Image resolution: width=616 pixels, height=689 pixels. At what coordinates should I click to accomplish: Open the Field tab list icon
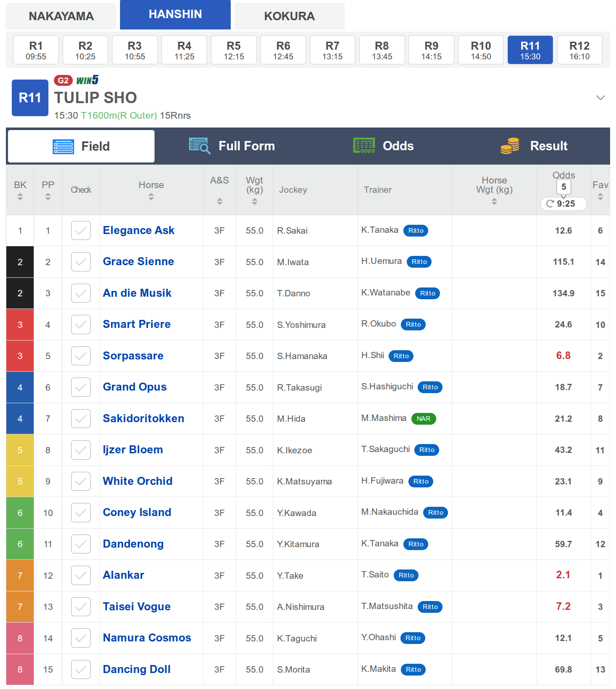pyautogui.click(x=63, y=146)
